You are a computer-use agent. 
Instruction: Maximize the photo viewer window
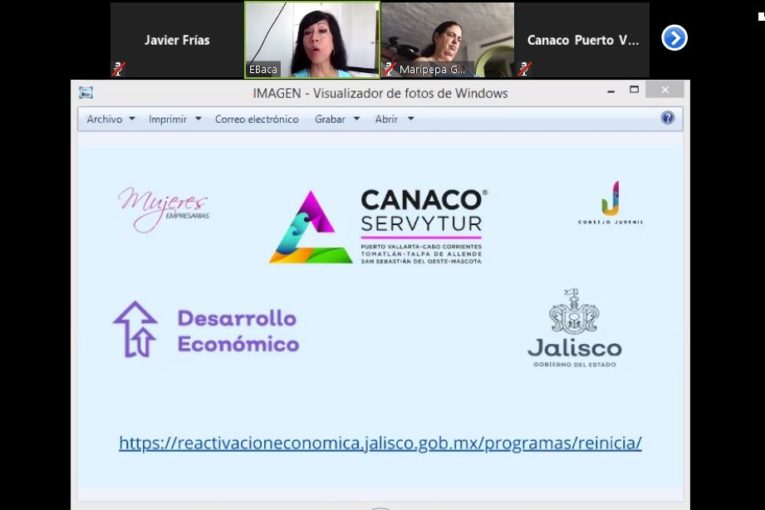tap(634, 90)
